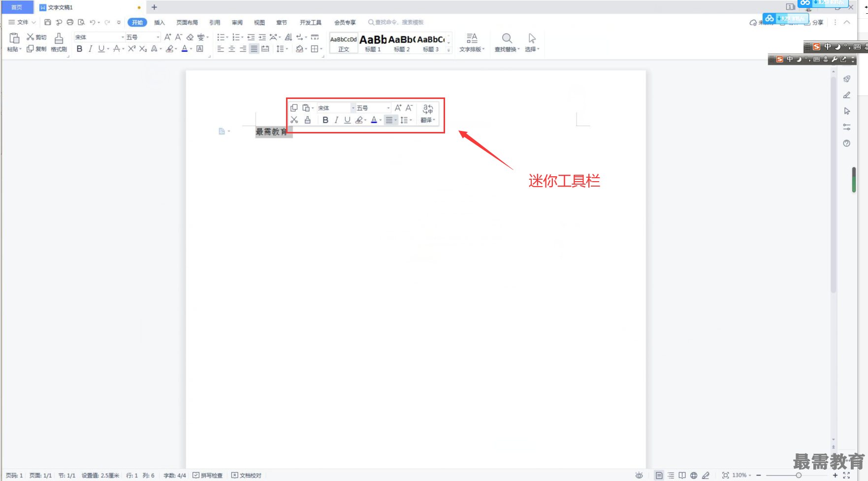Toggle Spell Check (拼写检查) in status bar
The width and height of the screenshot is (868, 481).
pyautogui.click(x=208, y=475)
